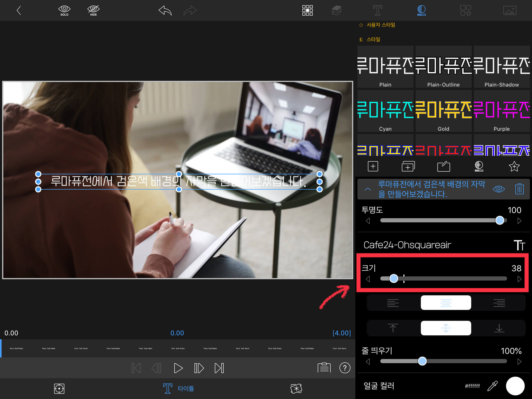Viewport: 532px width, 399px height.
Task: Click the undo arrow
Action: tap(165, 11)
